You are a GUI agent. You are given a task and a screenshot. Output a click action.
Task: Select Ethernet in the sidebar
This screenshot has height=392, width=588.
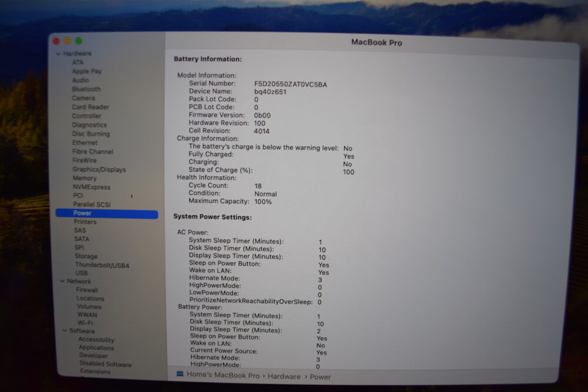pyautogui.click(x=85, y=143)
